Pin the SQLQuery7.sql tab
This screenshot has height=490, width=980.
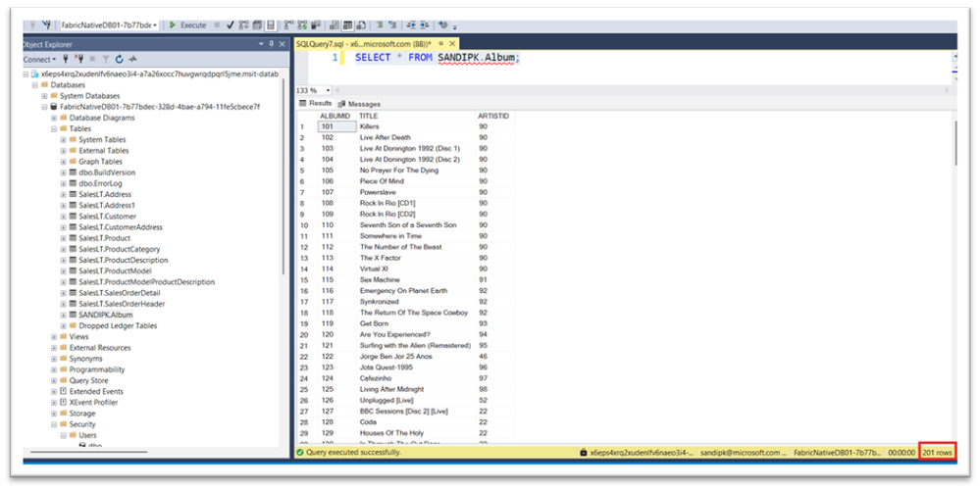click(x=440, y=44)
